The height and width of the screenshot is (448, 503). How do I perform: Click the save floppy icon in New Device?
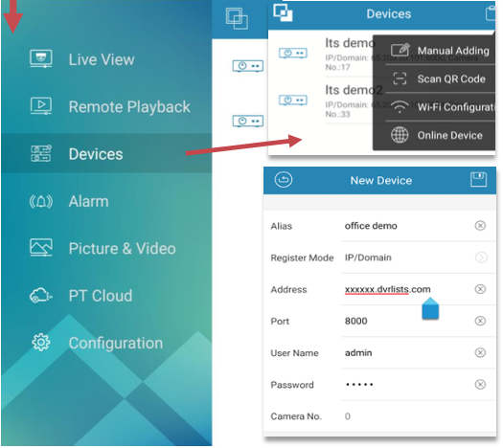click(478, 179)
